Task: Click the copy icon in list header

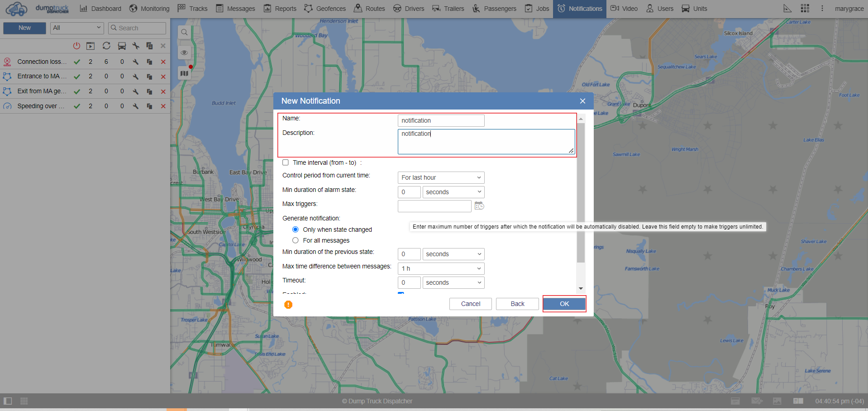Action: (x=149, y=46)
